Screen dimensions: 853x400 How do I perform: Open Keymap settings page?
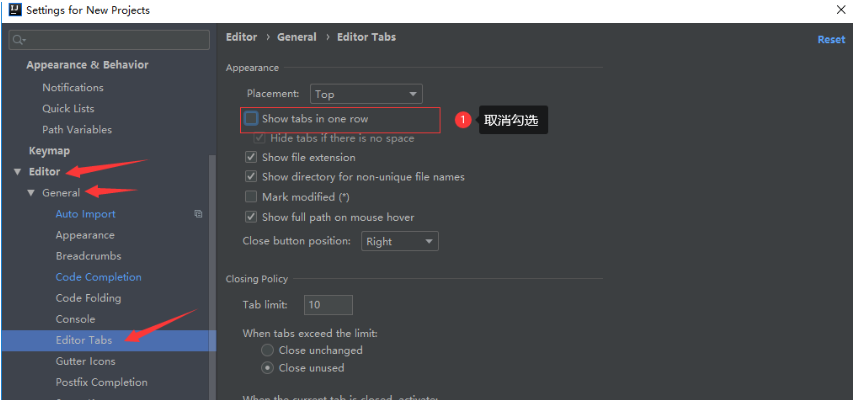coord(49,151)
